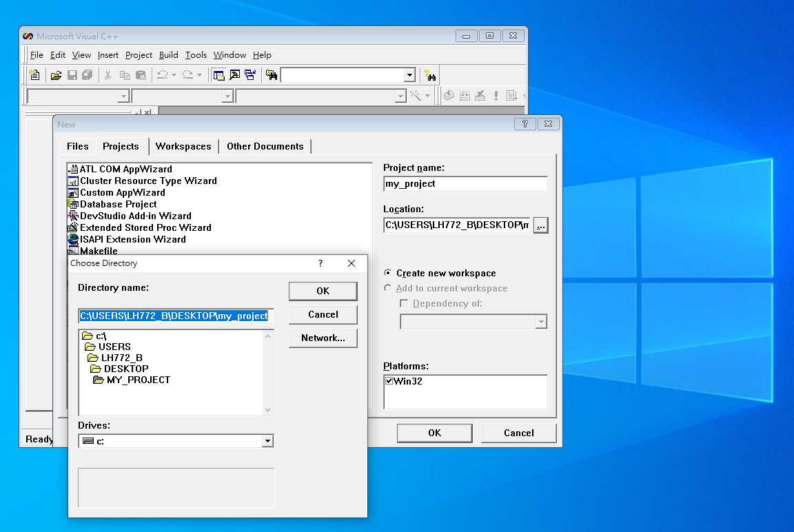
Task: Select the Projects tab
Action: [121, 146]
